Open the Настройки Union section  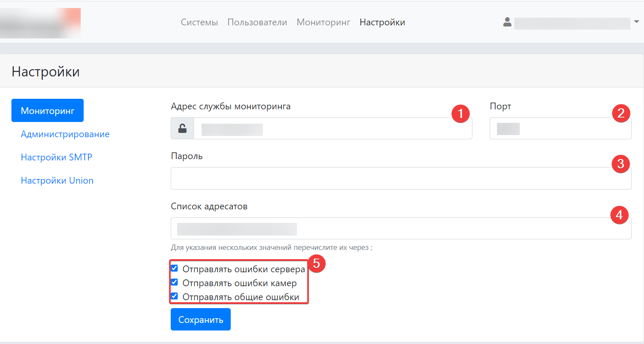[57, 181]
